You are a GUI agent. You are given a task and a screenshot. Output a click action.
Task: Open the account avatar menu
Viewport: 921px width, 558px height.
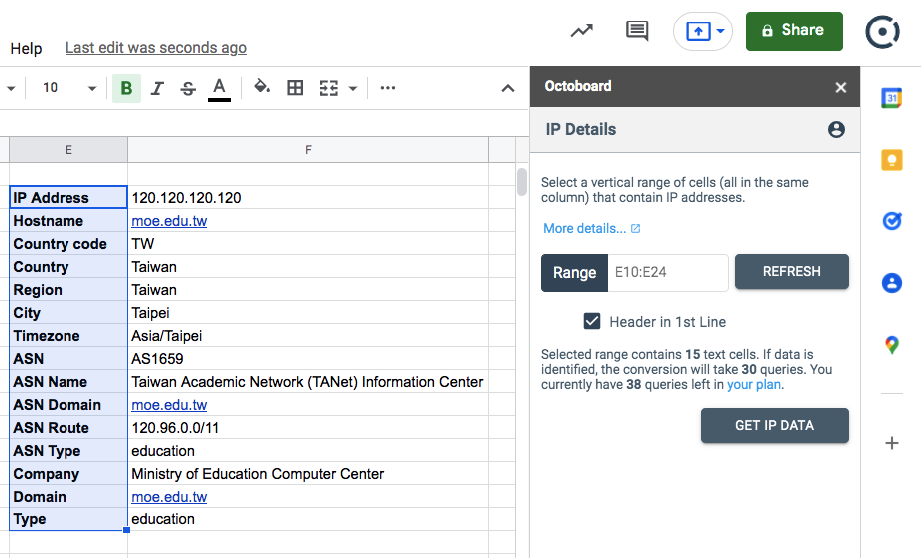tap(882, 31)
